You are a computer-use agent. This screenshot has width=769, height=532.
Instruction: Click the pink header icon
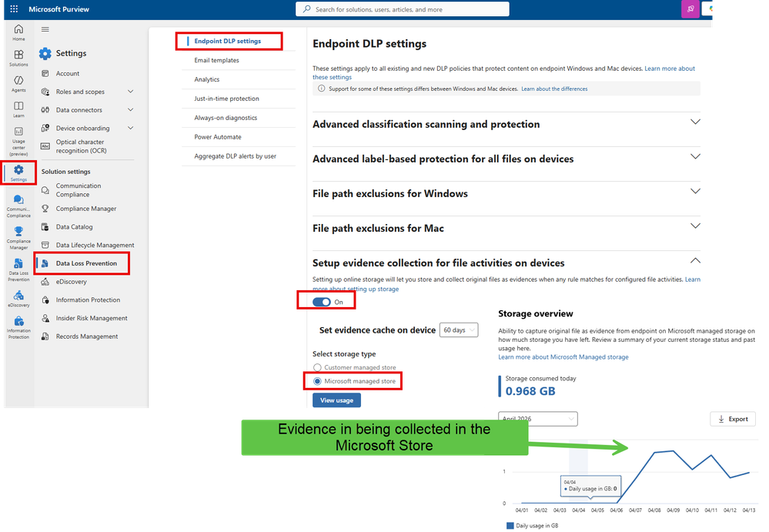pos(690,8)
